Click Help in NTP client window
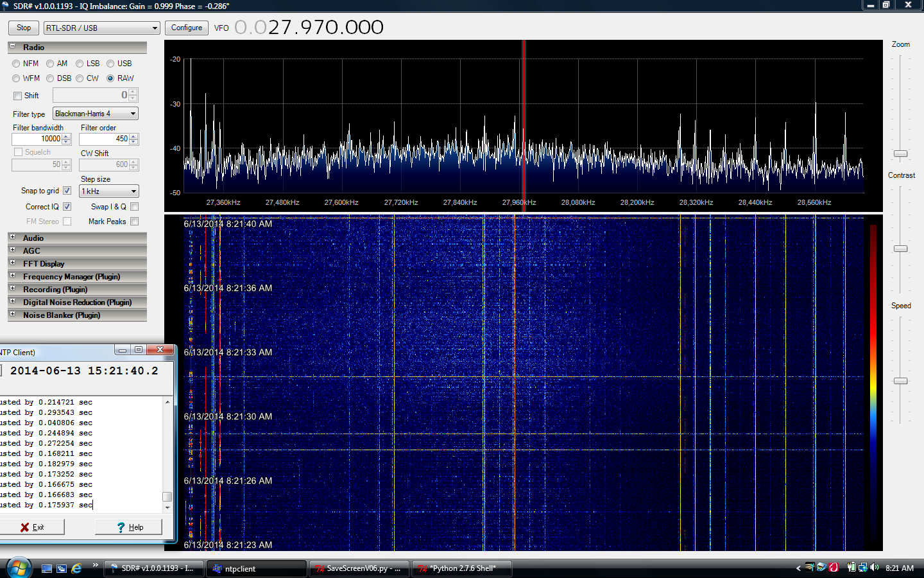924x578 pixels. 129,527
